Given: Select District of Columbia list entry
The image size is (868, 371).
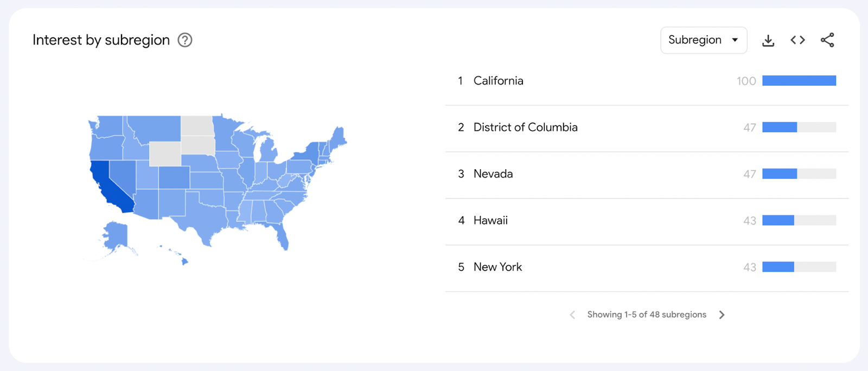Looking at the screenshot, I should [x=525, y=127].
